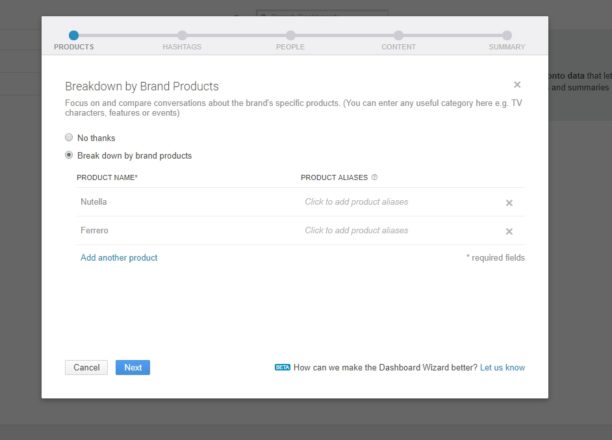This screenshot has width=612, height=440.
Task: Click the BETA badge label
Action: [282, 367]
